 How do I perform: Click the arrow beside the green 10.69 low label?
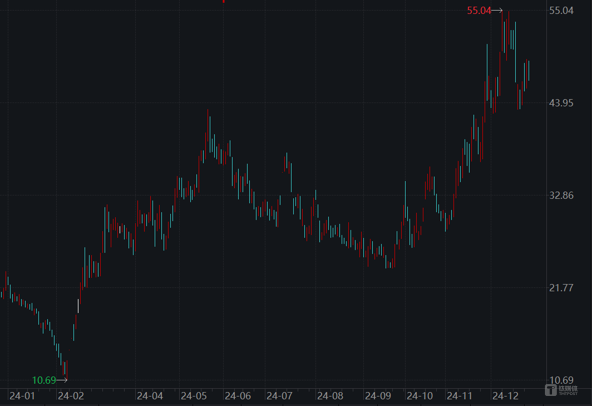pyautogui.click(x=62, y=380)
